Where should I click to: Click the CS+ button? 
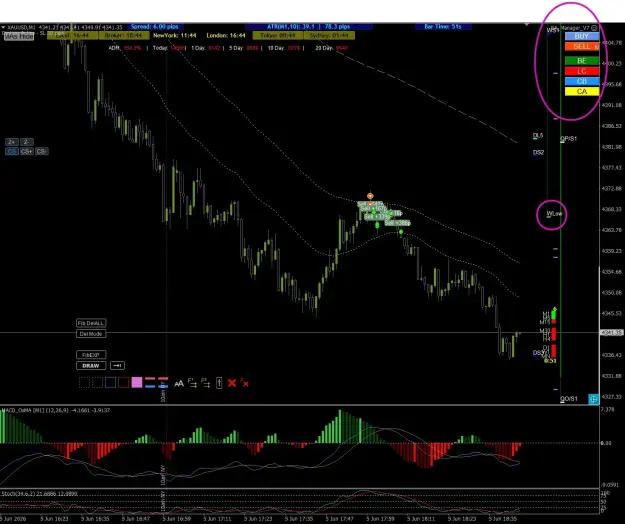tap(26, 151)
